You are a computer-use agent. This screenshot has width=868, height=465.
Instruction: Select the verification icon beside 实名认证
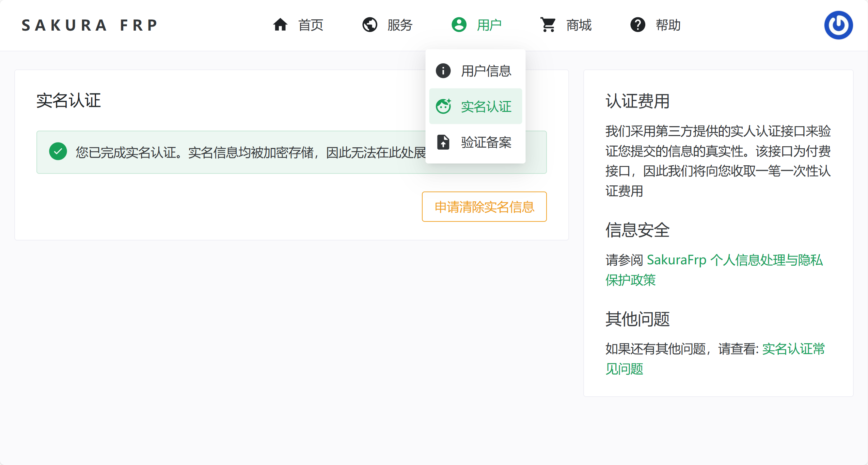pyautogui.click(x=444, y=106)
